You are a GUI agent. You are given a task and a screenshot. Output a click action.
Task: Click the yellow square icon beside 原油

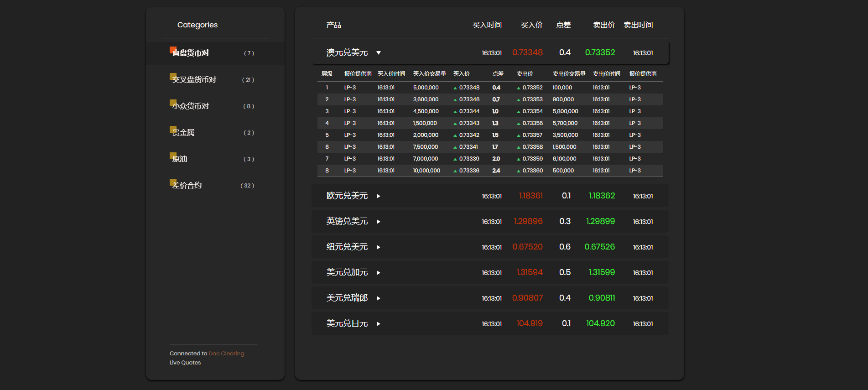tap(173, 156)
